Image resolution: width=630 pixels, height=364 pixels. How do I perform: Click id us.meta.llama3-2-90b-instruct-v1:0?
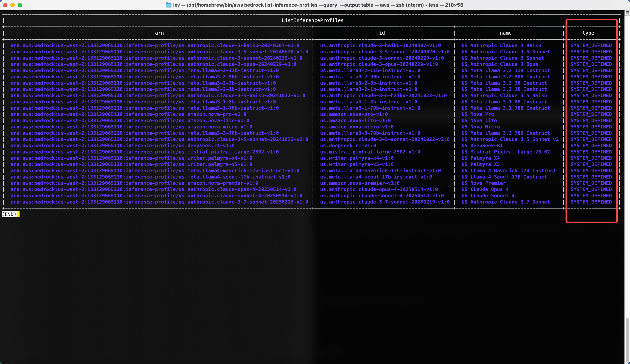(x=370, y=77)
